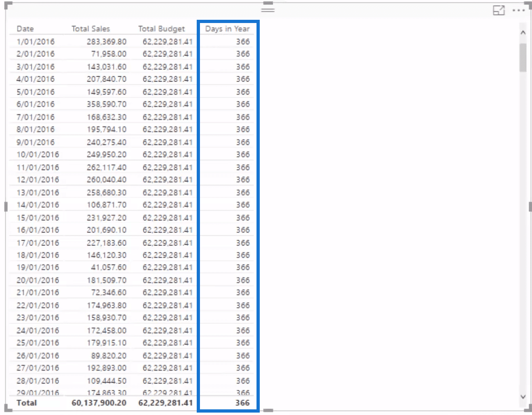Click the Total row label
The height and width of the screenshot is (415, 532).
pos(27,403)
